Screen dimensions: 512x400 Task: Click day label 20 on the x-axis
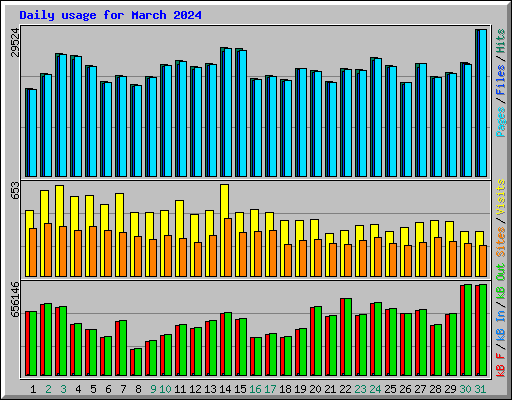(315, 389)
